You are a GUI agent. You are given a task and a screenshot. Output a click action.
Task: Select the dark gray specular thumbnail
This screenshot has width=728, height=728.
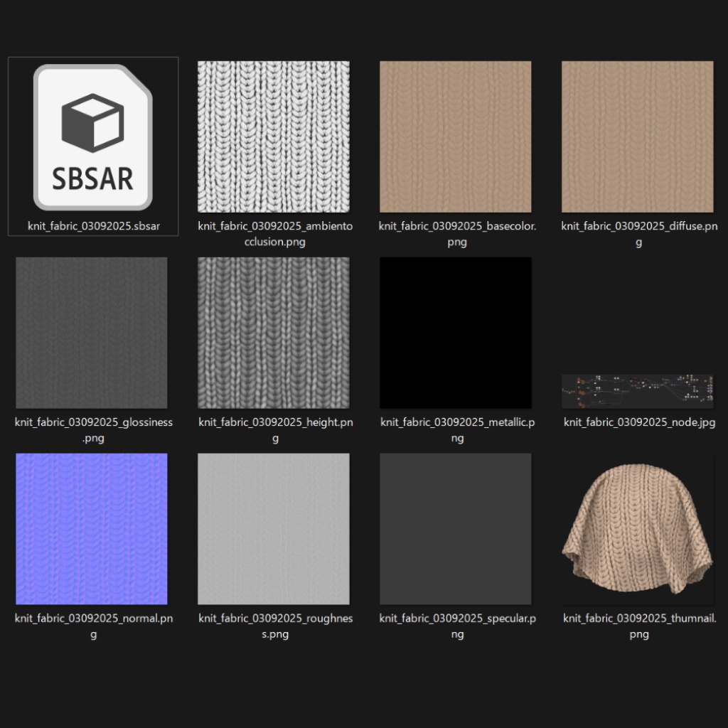(x=456, y=529)
